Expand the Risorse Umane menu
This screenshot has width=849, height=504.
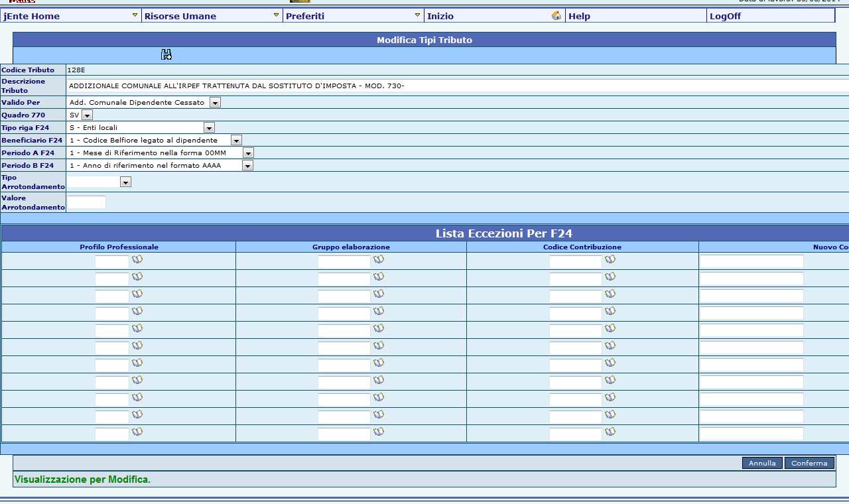(x=212, y=16)
